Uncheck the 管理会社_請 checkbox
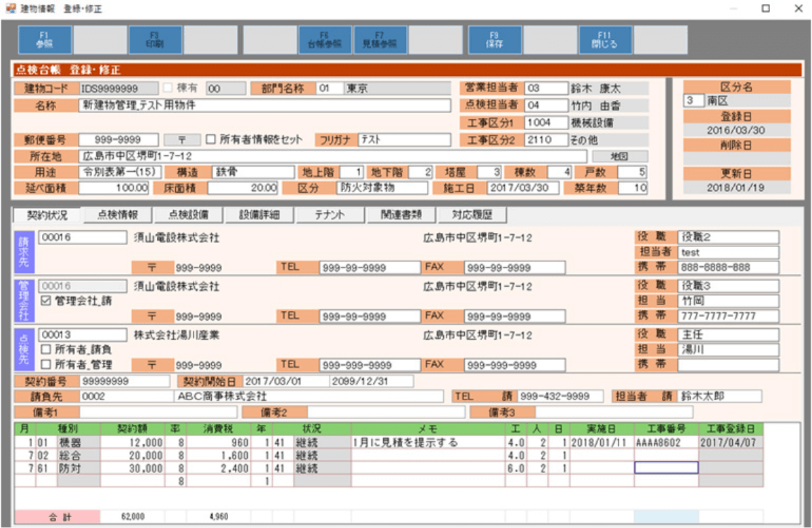The height and width of the screenshot is (528, 812). point(46,301)
